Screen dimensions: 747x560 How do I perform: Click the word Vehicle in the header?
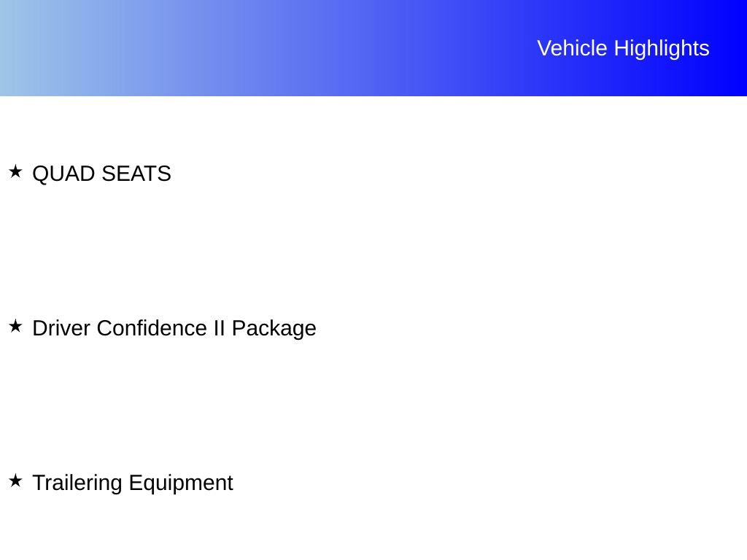point(572,48)
